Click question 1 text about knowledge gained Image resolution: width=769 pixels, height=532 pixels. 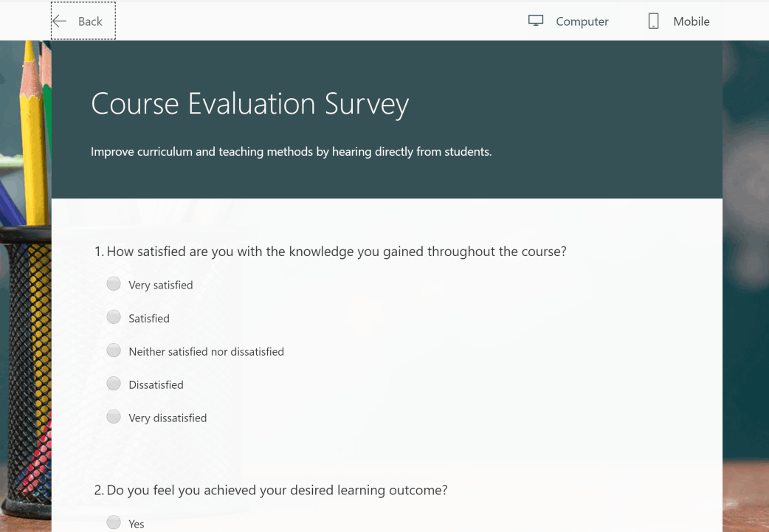coord(336,252)
